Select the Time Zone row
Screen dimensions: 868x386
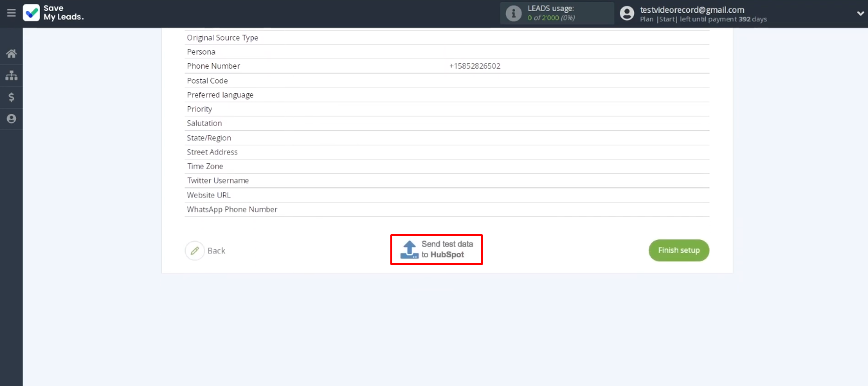[448, 166]
